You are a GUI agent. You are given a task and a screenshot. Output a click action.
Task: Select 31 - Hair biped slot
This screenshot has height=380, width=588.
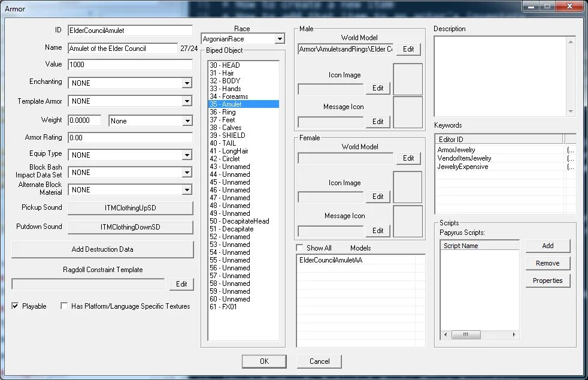(x=243, y=73)
